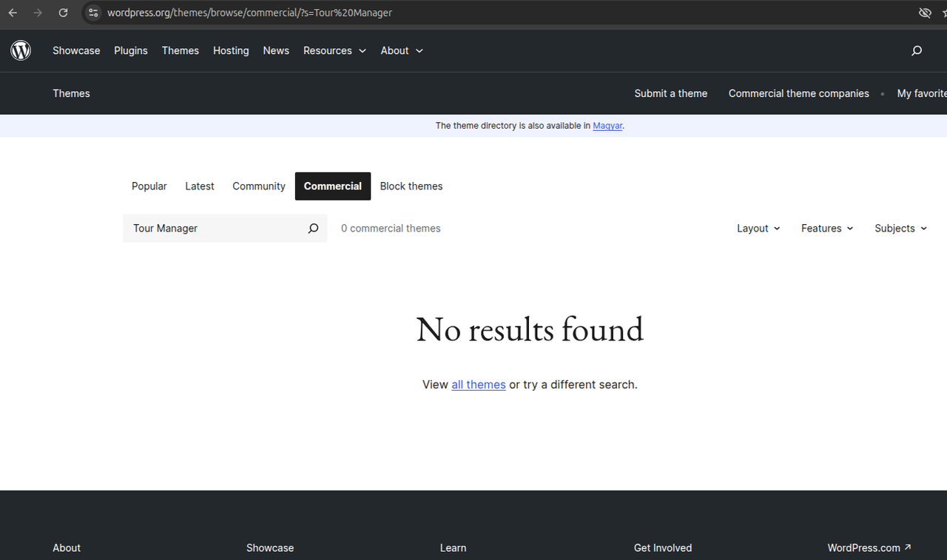Reload the page with refresh icon

63,13
